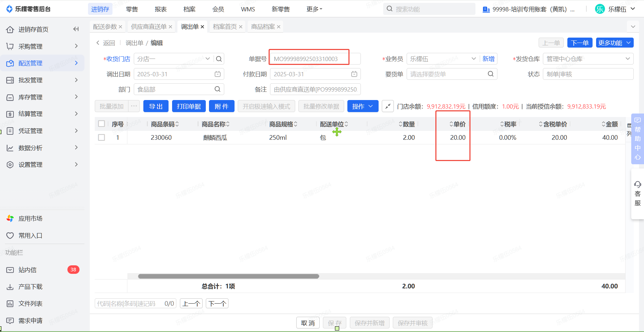Screen dimensions: 644x332
Task: Expand the 批发管理 submenu arrow
Action: tap(76, 80)
